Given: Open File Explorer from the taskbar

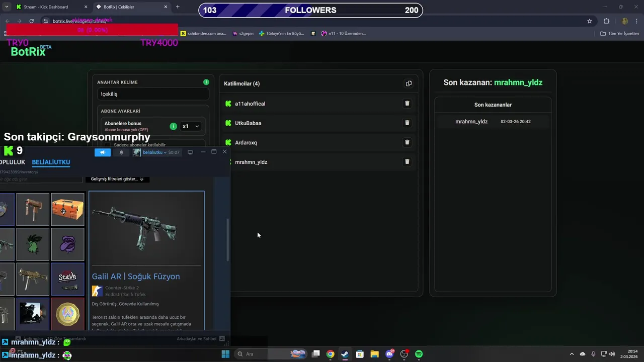Looking at the screenshot, I should (x=374, y=354).
